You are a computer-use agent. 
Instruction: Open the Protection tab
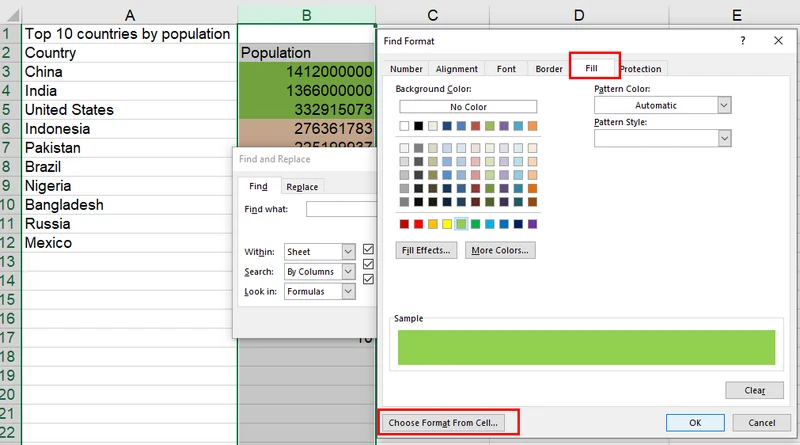641,69
